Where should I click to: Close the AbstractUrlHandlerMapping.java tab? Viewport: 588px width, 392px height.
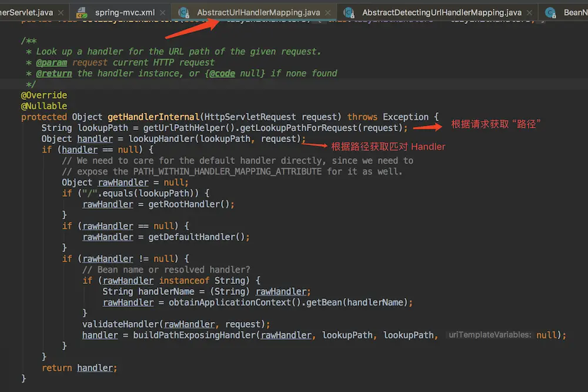click(328, 12)
